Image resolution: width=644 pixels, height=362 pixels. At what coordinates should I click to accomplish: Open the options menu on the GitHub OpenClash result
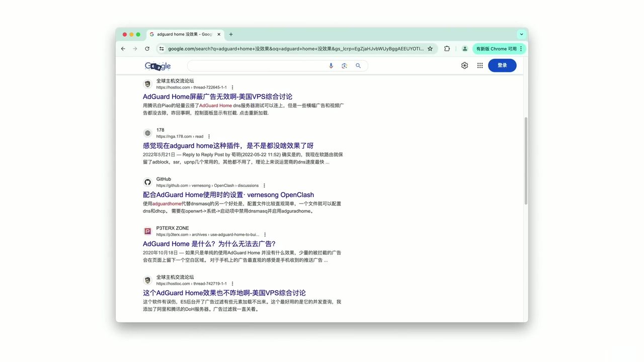264,185
